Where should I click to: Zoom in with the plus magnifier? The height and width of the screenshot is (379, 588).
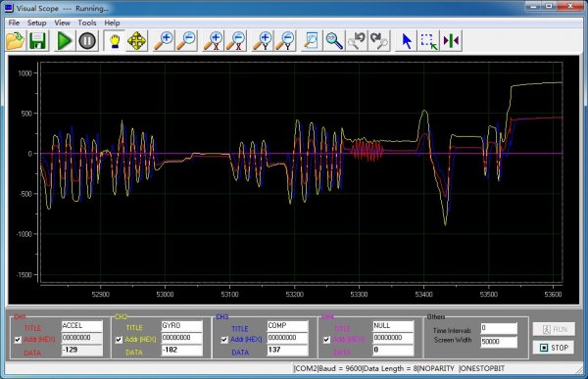(165, 41)
